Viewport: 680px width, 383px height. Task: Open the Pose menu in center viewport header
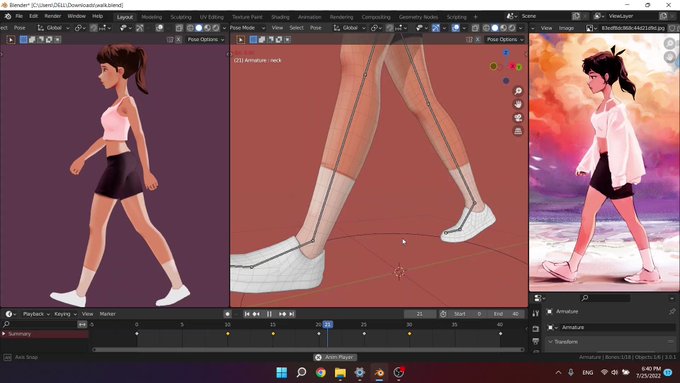point(316,28)
